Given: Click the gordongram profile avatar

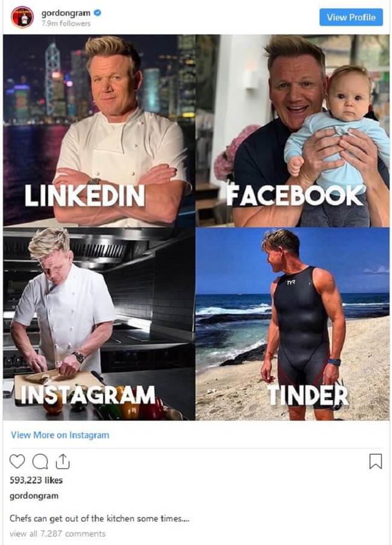Looking at the screenshot, I should [x=22, y=17].
